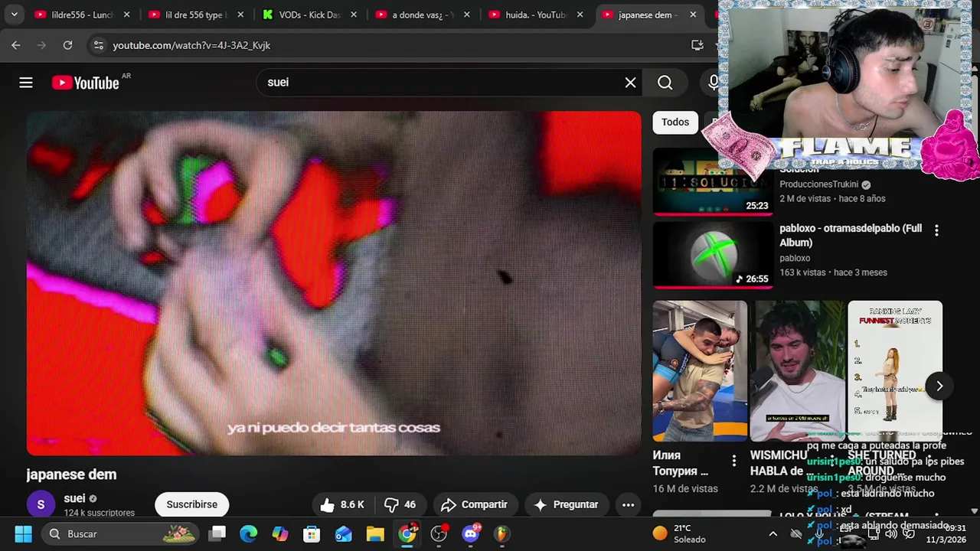Switch to Chrome on the taskbar
This screenshot has width=980, height=551.
coord(407,533)
